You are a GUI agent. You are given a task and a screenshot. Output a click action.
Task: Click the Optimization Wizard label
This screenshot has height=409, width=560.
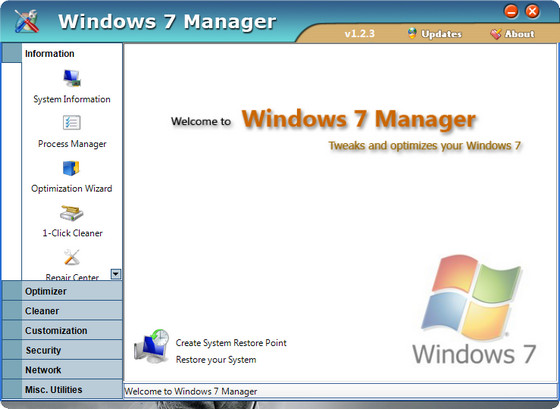[71, 189]
